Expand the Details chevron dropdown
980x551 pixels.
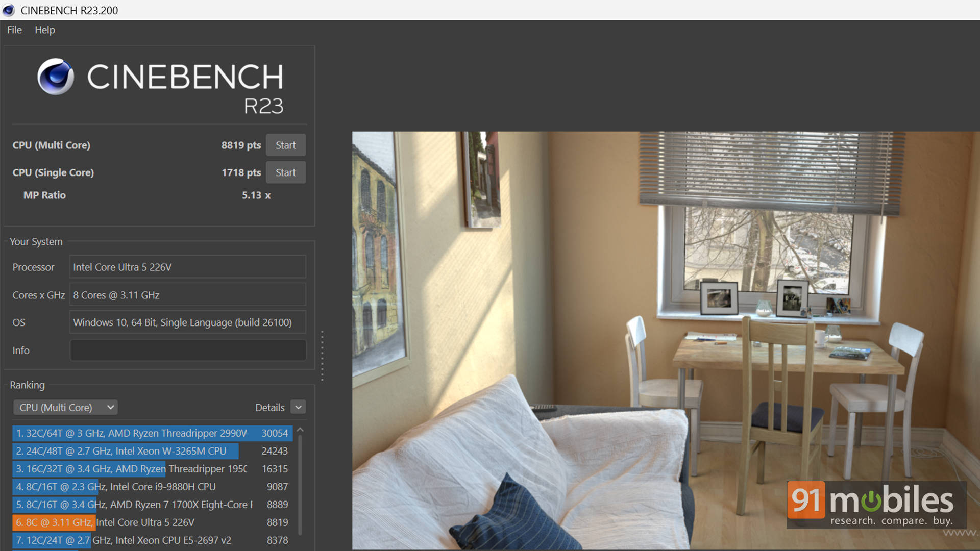pyautogui.click(x=299, y=407)
